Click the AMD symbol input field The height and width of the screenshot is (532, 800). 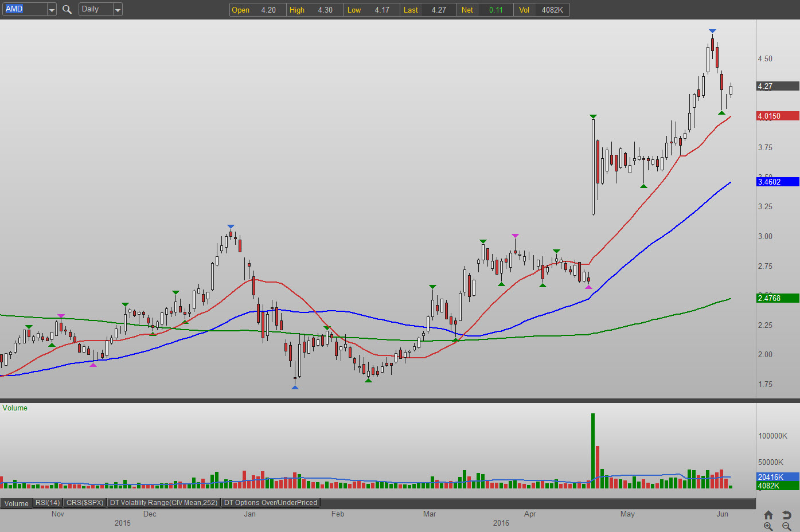(24, 9)
